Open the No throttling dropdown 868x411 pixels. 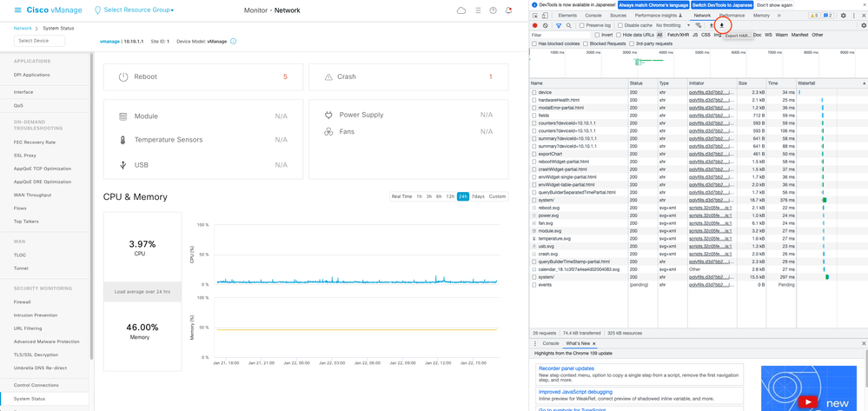click(673, 25)
